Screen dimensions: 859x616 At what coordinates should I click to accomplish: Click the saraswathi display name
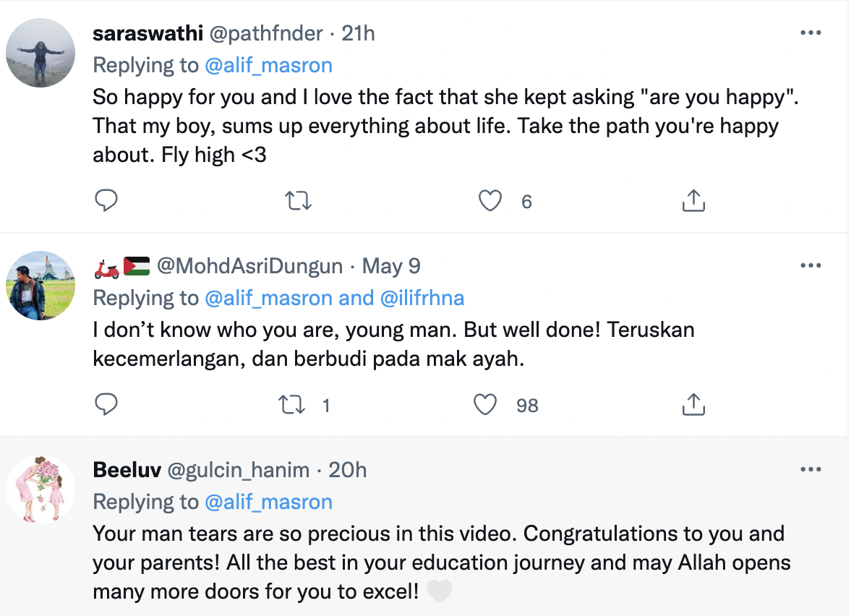click(148, 33)
